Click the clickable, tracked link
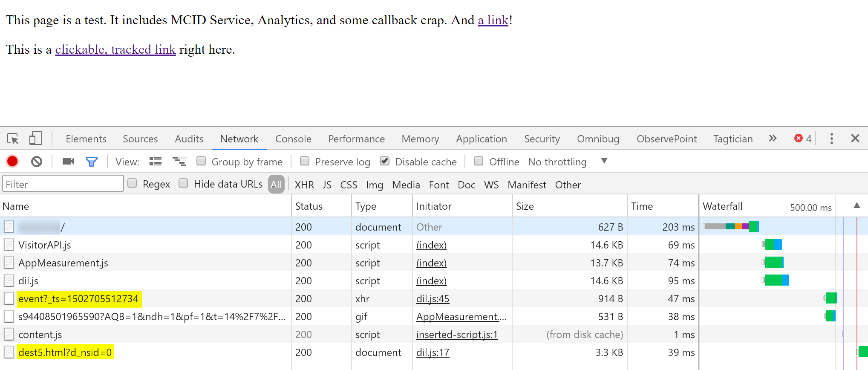 click(115, 49)
